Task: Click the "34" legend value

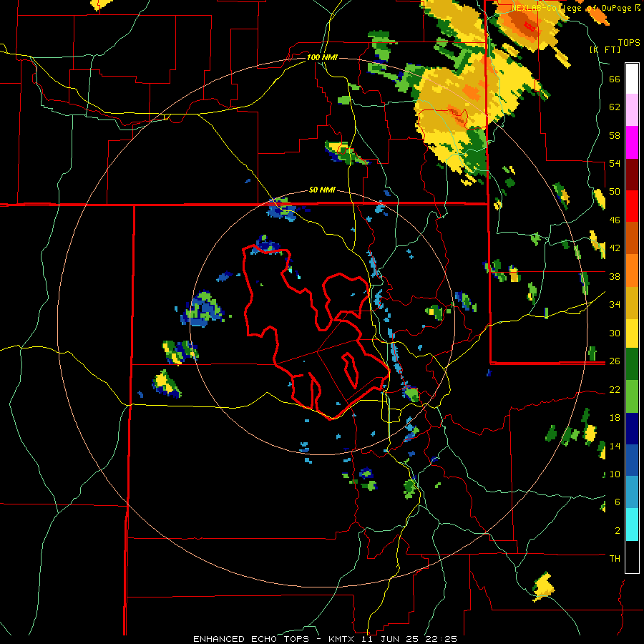Action: point(615,305)
